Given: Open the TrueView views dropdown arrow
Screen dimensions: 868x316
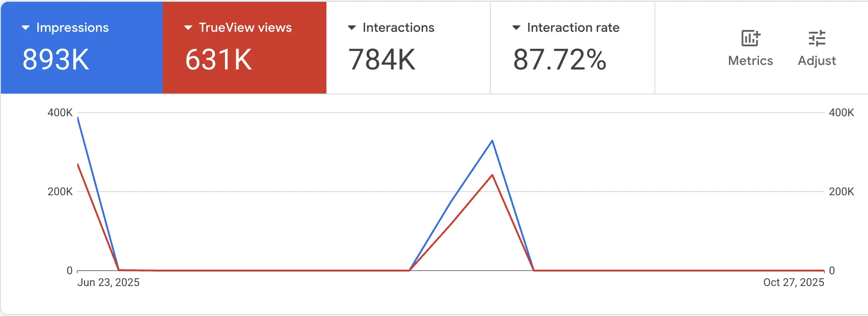Looking at the screenshot, I should pyautogui.click(x=189, y=28).
